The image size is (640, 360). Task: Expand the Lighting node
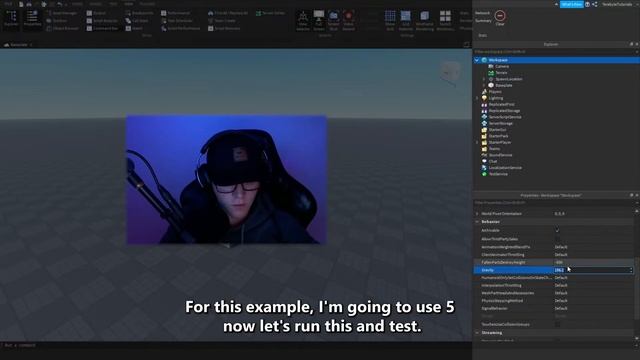click(x=477, y=98)
